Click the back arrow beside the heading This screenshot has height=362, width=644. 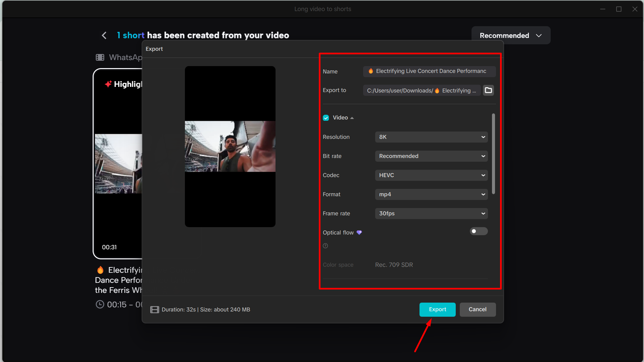click(104, 35)
